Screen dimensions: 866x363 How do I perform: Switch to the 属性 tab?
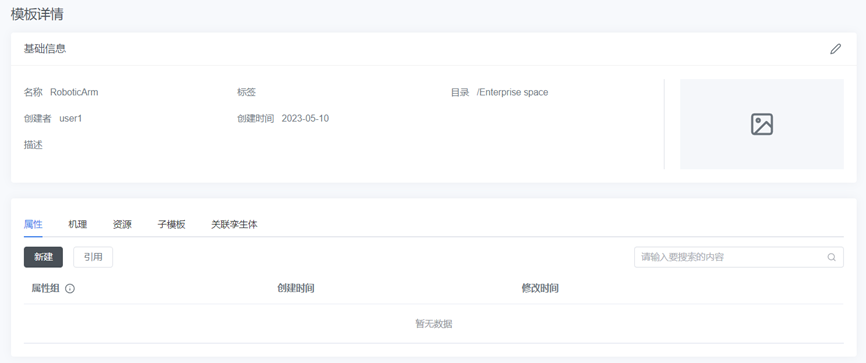[x=33, y=224]
